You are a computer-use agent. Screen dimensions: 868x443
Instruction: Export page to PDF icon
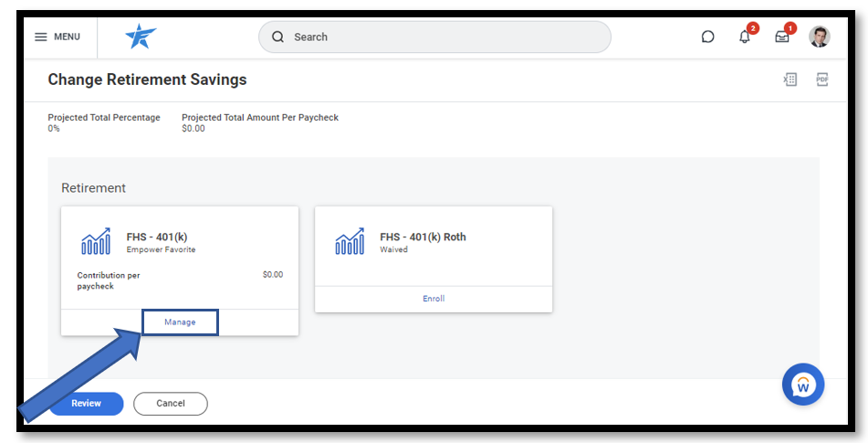(x=822, y=79)
